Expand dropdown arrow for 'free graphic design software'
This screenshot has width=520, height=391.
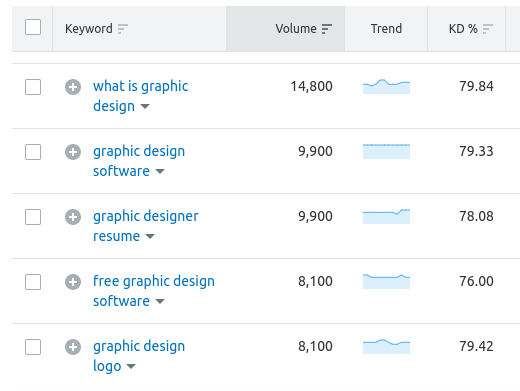[160, 301]
